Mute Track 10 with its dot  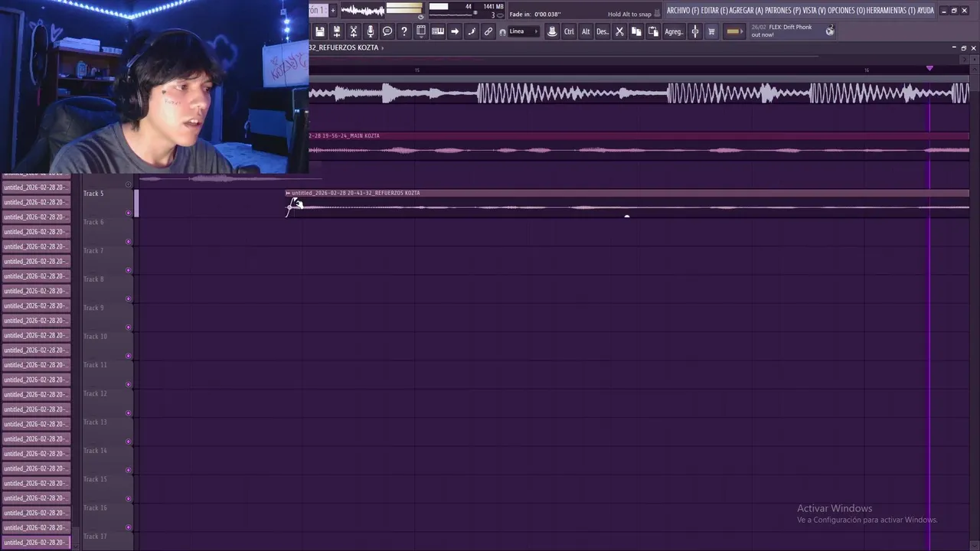coord(129,356)
